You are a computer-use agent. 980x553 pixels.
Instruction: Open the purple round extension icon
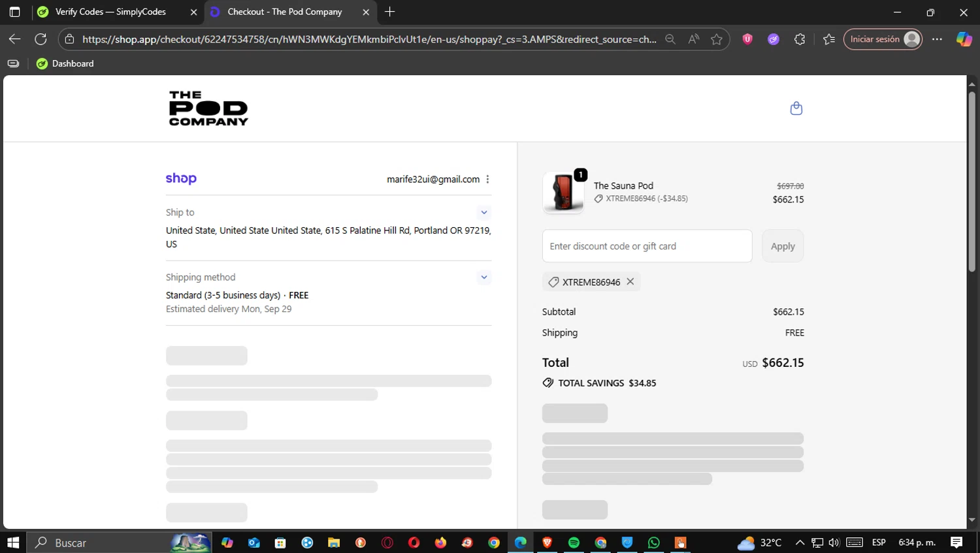(x=774, y=39)
